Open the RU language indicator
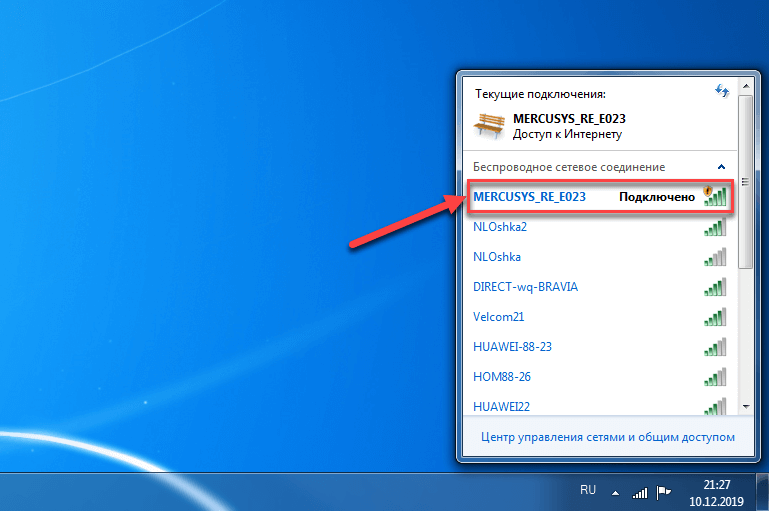Viewport: 769px width, 511px height. click(588, 491)
